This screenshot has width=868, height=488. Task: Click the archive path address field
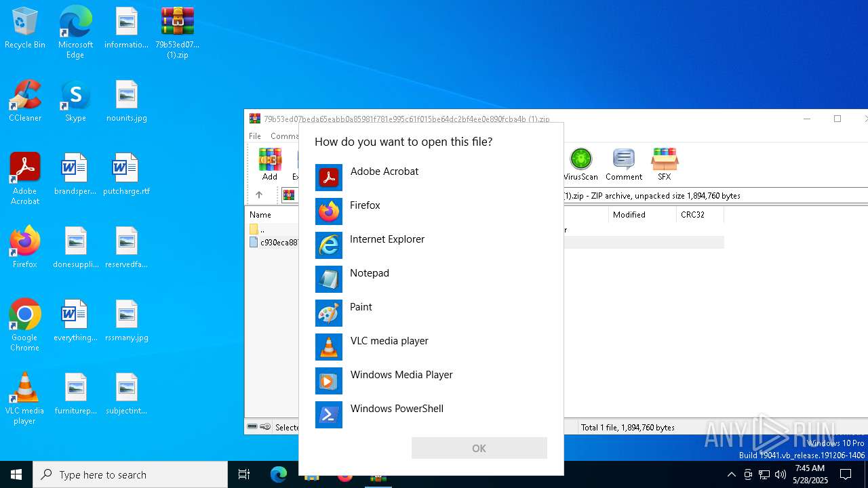pyautogui.click(x=715, y=195)
